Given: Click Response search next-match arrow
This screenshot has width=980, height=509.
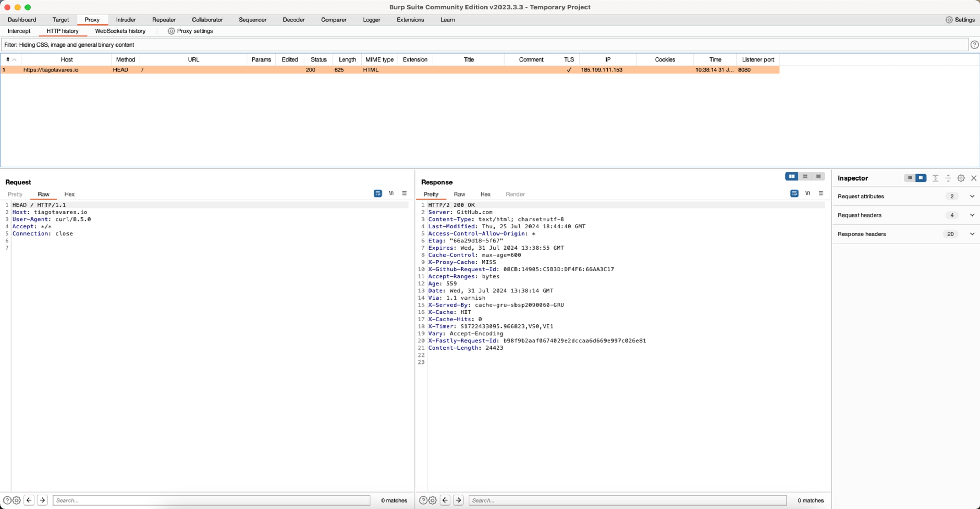Looking at the screenshot, I should [458, 500].
